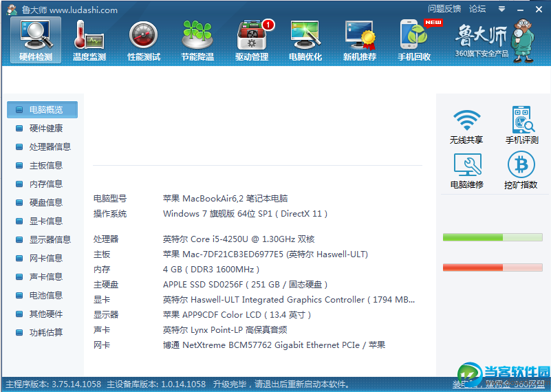Click the 360旗下安全产品 text
The width and height of the screenshot is (551, 392).
pos(482,54)
